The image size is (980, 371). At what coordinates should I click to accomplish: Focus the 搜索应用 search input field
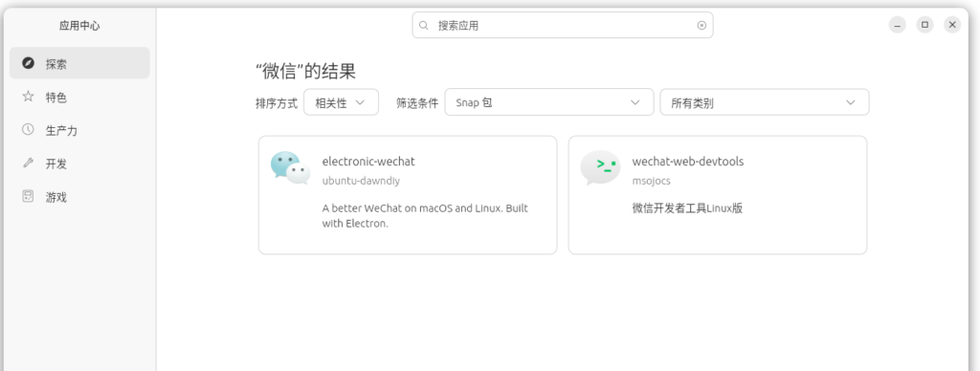click(563, 25)
